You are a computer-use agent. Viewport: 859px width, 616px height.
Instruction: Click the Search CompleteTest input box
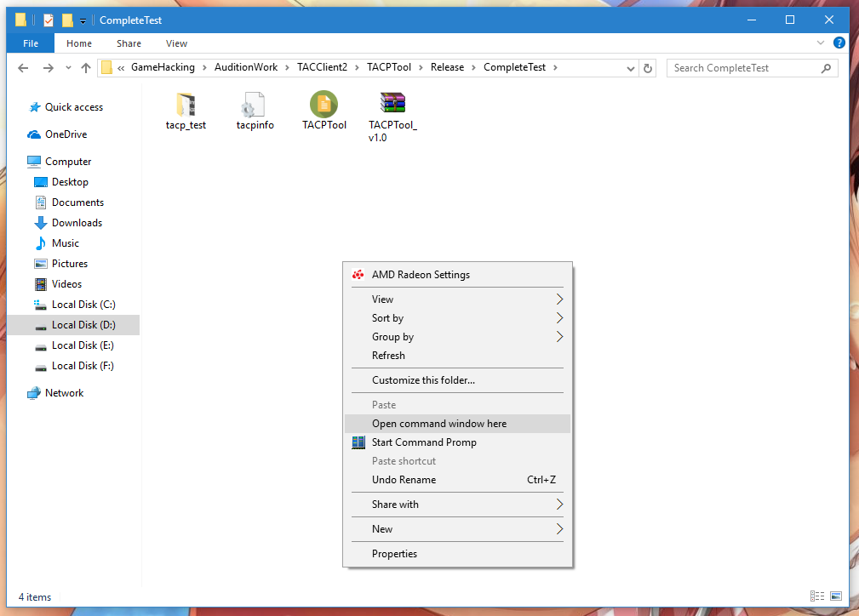[745, 68]
